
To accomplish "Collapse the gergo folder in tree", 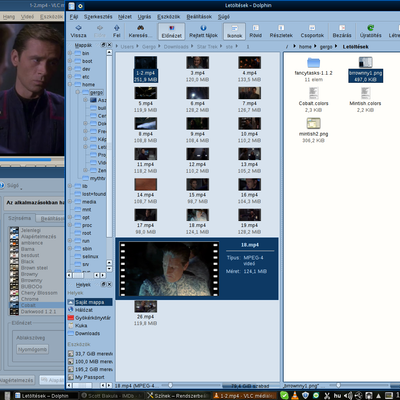I will pos(78,92).
